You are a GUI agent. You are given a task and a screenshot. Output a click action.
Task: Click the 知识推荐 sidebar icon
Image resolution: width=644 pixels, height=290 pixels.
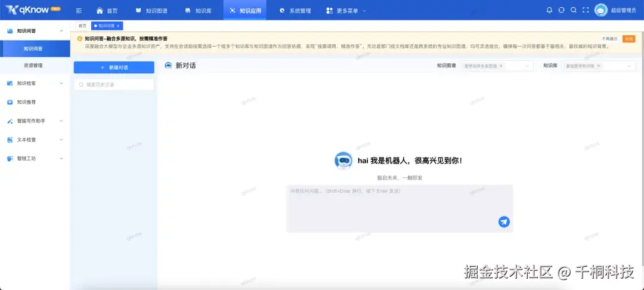(10, 102)
